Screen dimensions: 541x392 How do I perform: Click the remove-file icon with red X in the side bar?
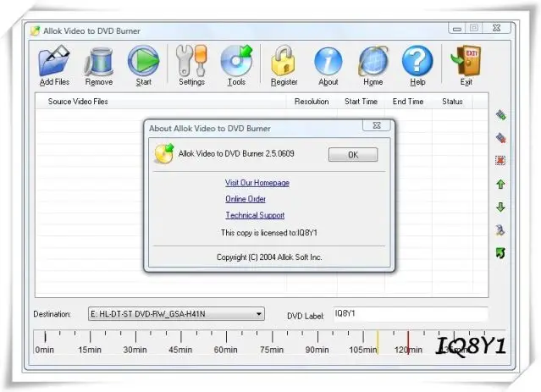(x=500, y=138)
